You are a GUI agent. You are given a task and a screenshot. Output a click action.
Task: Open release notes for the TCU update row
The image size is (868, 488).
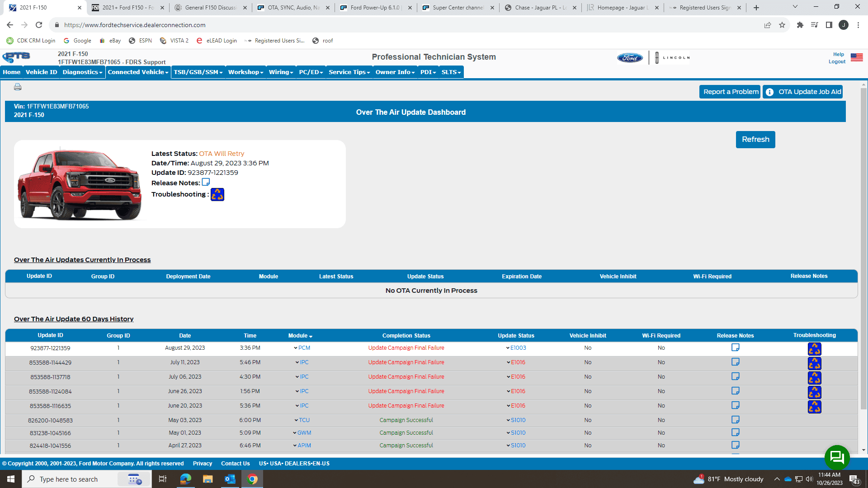click(x=735, y=420)
